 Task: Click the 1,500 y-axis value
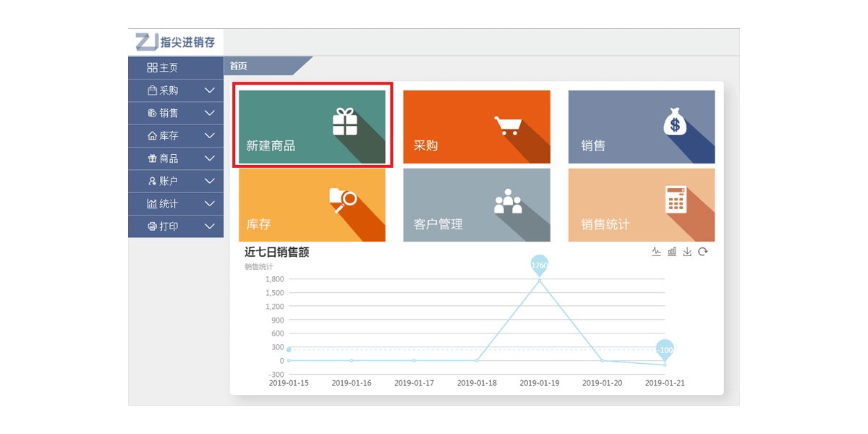[275, 293]
